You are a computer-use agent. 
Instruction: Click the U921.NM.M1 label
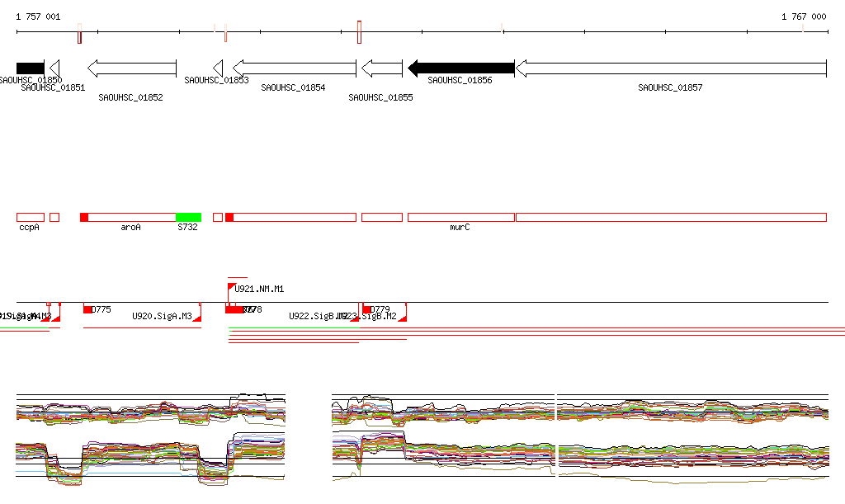[259, 290]
